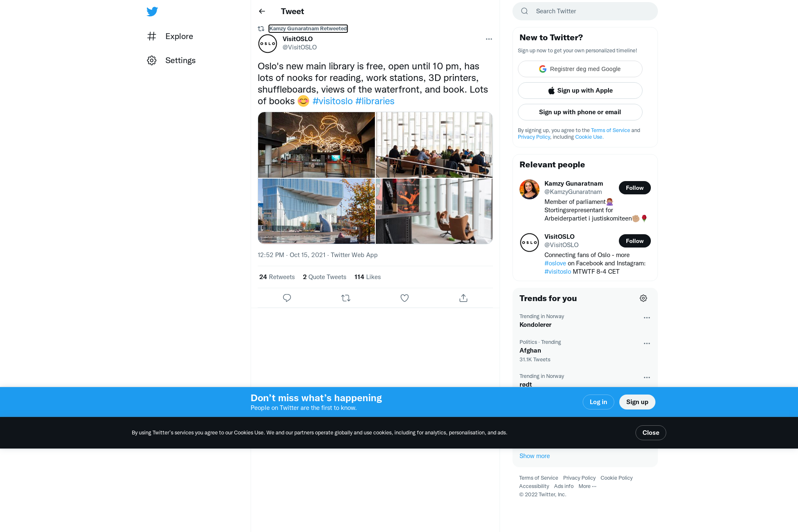Open options for the Kondolerer trend

647,318
